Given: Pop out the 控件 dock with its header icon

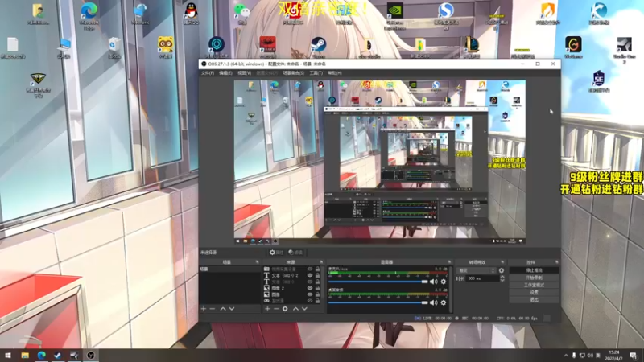Looking at the screenshot, I should coord(556,262).
